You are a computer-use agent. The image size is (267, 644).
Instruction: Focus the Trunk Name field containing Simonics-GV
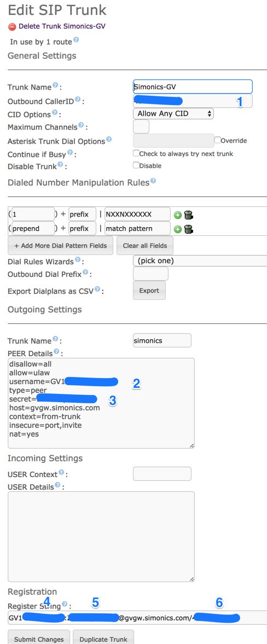[193, 86]
